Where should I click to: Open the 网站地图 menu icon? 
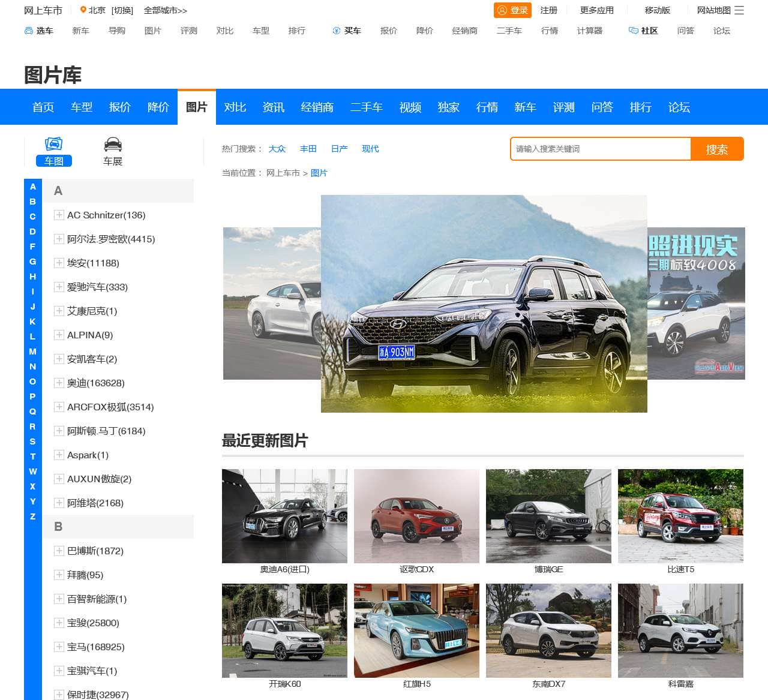tap(739, 10)
